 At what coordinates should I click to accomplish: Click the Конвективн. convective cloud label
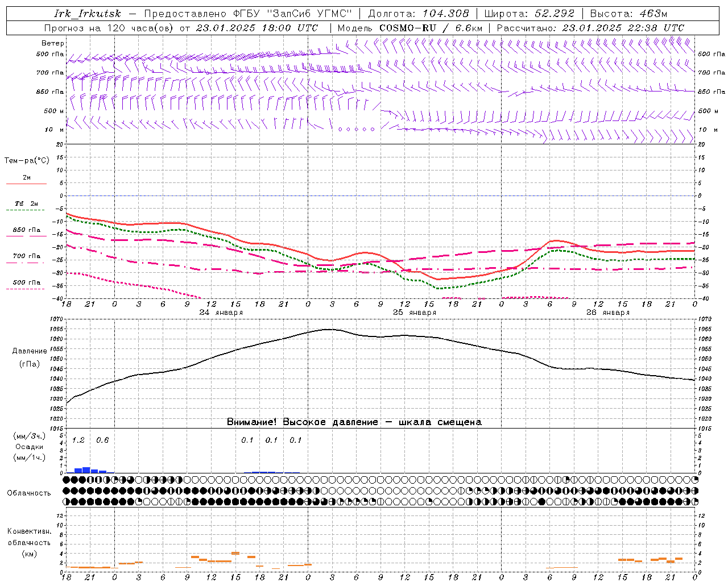pos(29,531)
